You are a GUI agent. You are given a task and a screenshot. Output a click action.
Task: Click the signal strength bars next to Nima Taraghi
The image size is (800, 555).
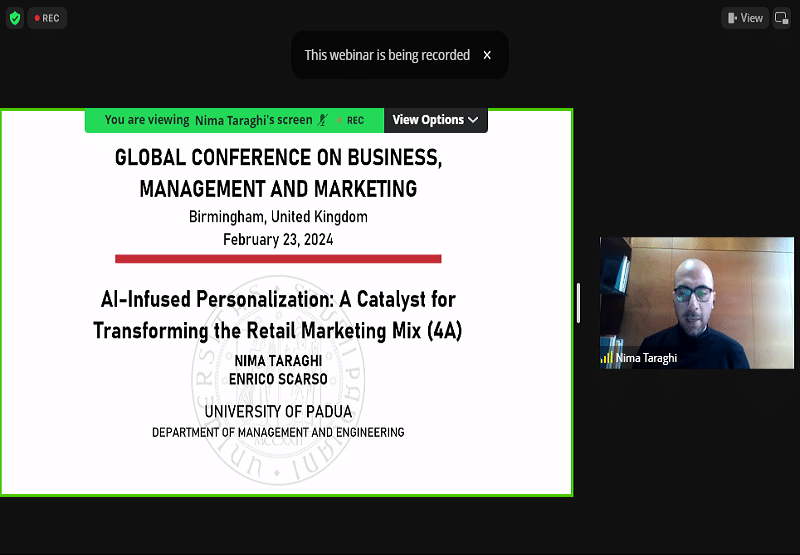pyautogui.click(x=607, y=358)
